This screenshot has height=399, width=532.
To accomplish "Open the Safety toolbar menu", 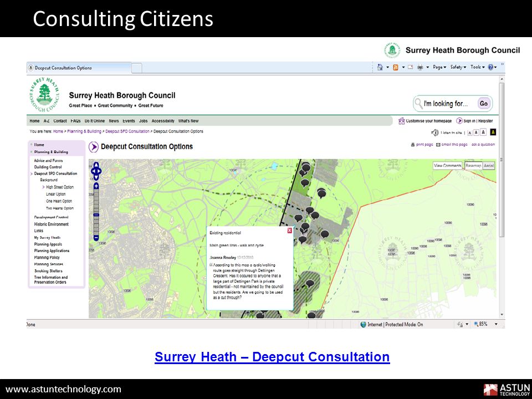I will pyautogui.click(x=458, y=67).
